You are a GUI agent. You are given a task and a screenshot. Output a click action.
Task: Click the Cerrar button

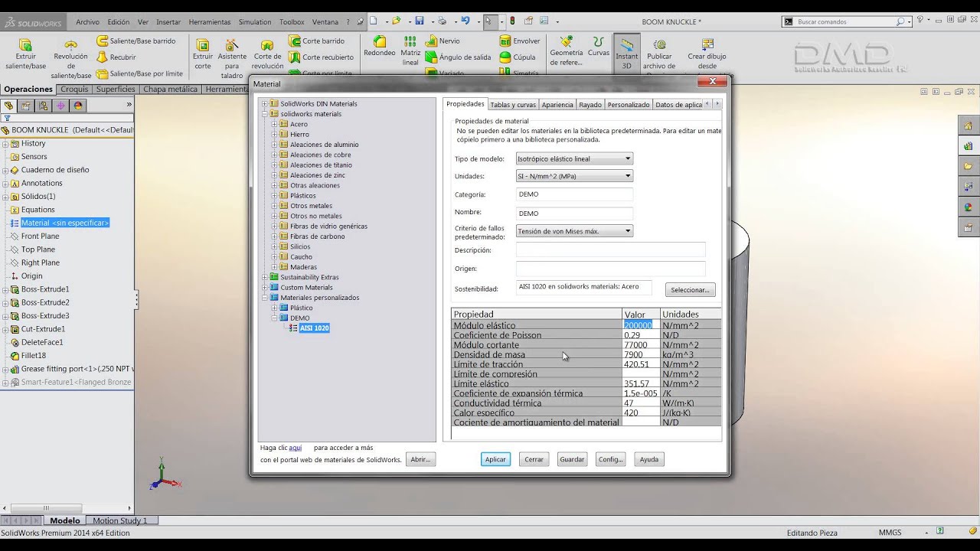pyautogui.click(x=534, y=459)
